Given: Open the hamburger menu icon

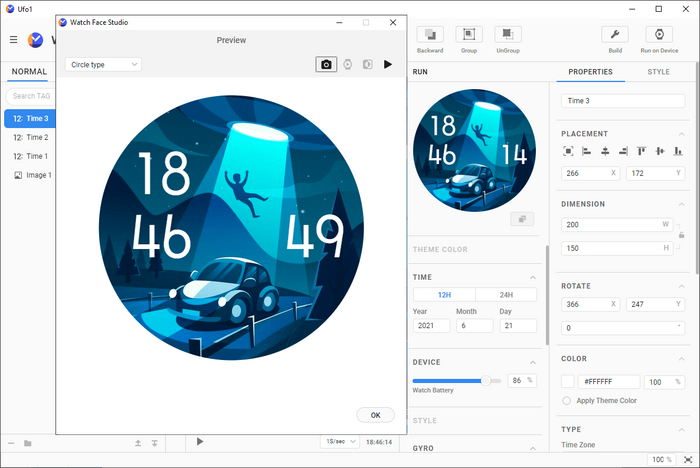Looking at the screenshot, I should 14,40.
